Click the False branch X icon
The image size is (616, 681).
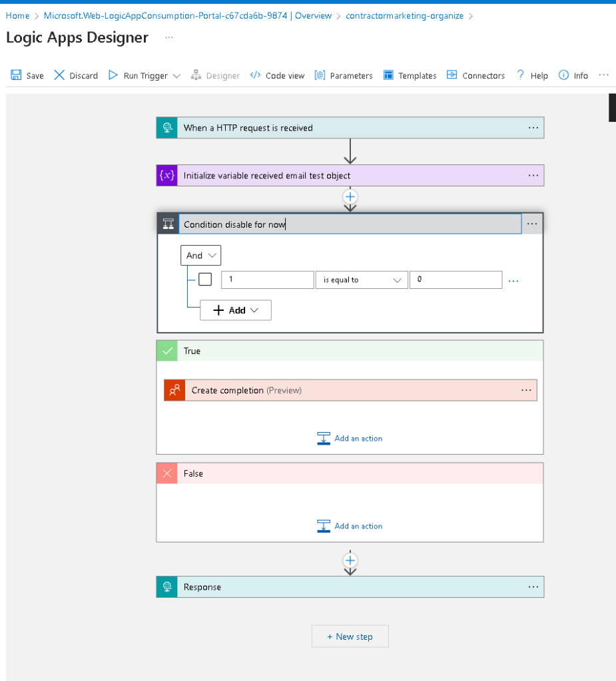pyautogui.click(x=167, y=473)
